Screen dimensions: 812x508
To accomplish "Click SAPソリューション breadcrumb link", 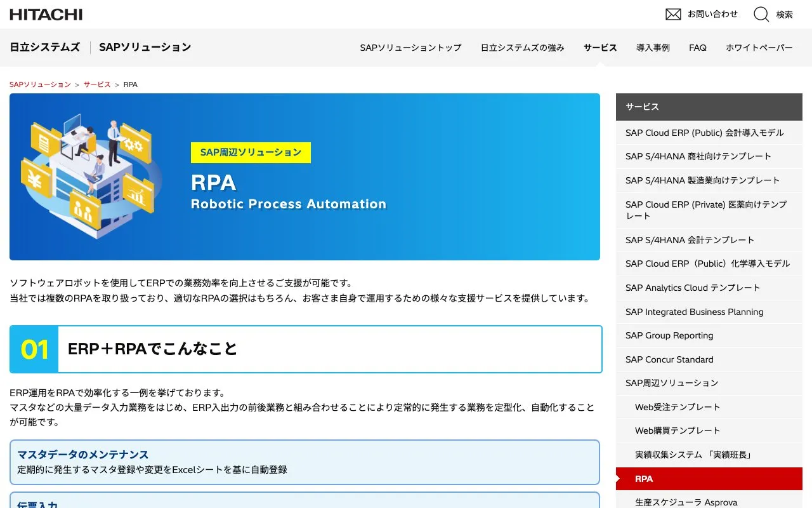I will 40,84.
